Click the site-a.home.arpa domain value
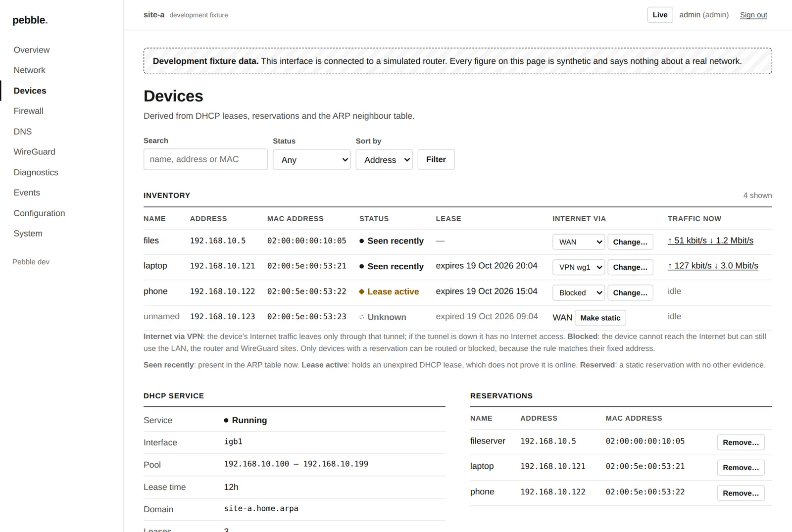The height and width of the screenshot is (532, 792). tap(261, 508)
